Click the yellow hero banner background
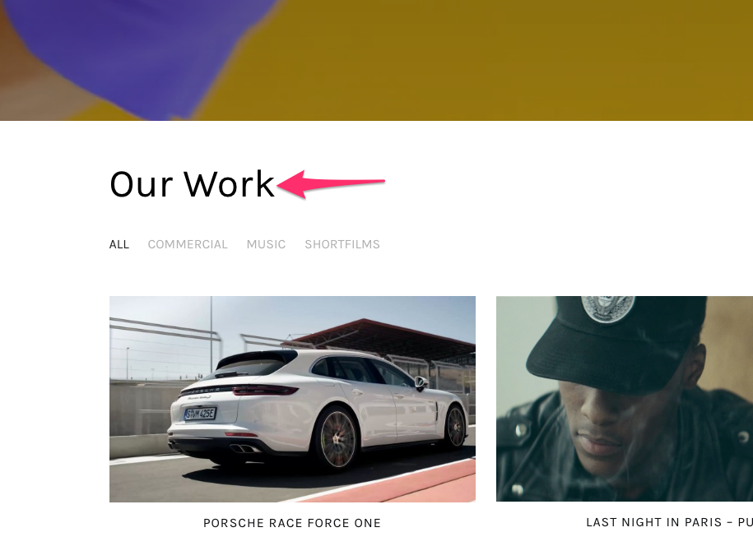The width and height of the screenshot is (753, 560). coord(481,60)
